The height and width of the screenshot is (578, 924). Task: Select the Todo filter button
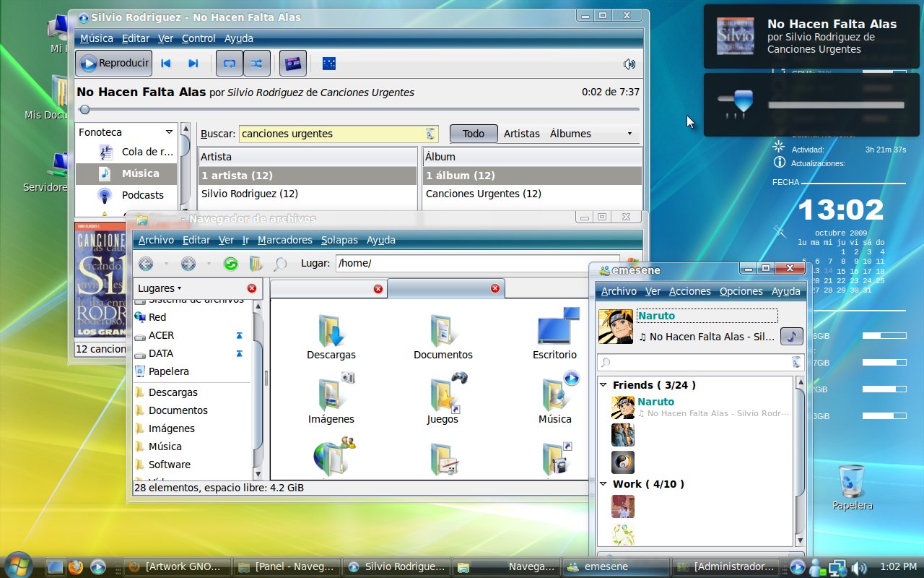pyautogui.click(x=474, y=134)
